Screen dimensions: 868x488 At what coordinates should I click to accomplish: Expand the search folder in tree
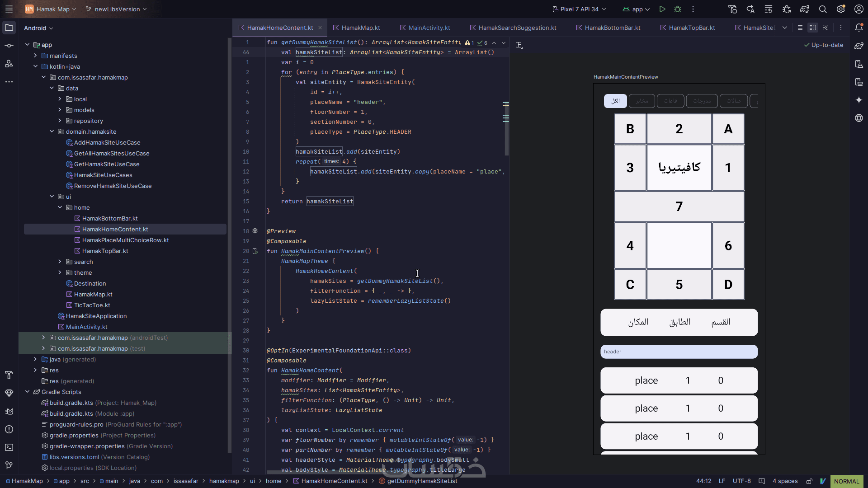[x=60, y=262]
